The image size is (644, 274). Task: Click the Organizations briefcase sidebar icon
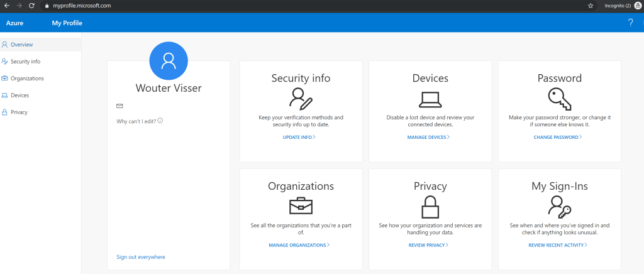(5, 79)
